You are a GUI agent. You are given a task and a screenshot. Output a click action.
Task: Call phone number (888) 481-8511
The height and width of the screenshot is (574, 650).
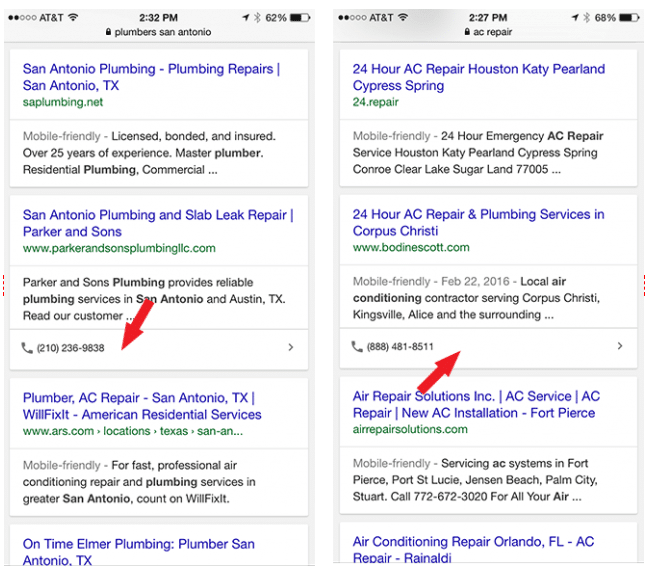coord(400,346)
